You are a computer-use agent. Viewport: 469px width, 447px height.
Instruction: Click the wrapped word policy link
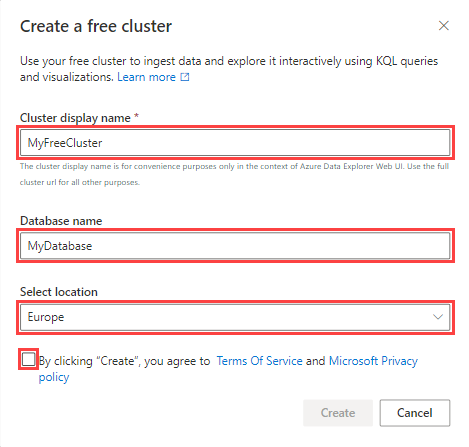(54, 377)
